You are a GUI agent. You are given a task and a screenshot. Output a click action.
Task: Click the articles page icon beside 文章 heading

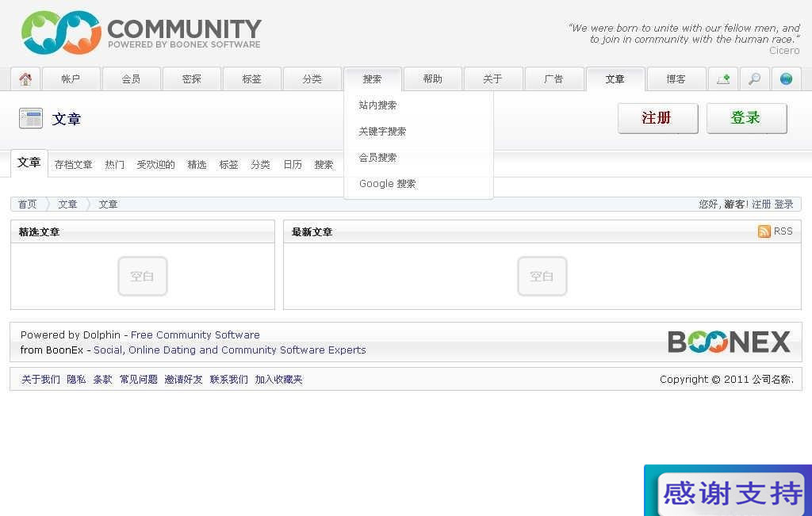(x=31, y=119)
